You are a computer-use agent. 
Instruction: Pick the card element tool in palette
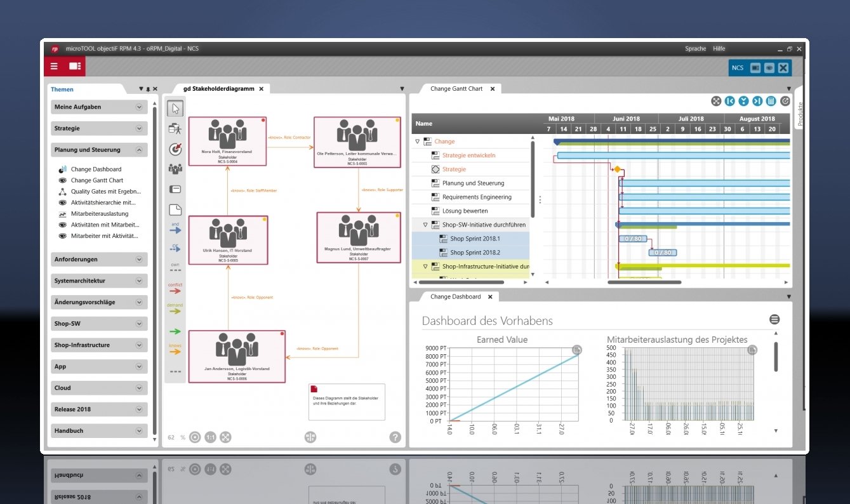(175, 189)
